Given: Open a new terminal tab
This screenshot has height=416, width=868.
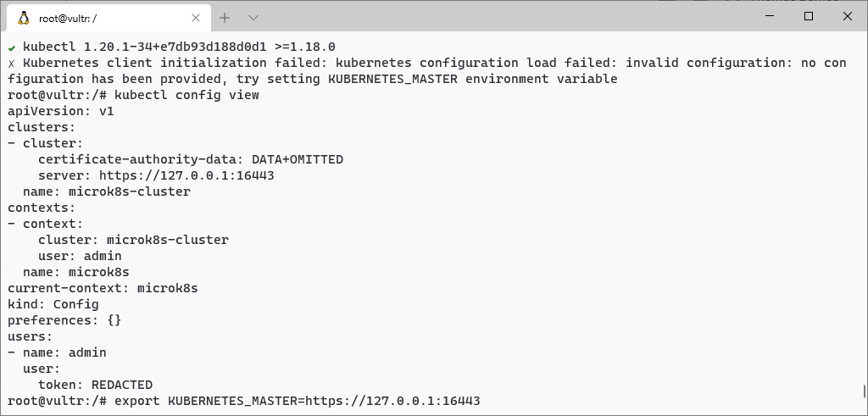Looking at the screenshot, I should pyautogui.click(x=224, y=19).
